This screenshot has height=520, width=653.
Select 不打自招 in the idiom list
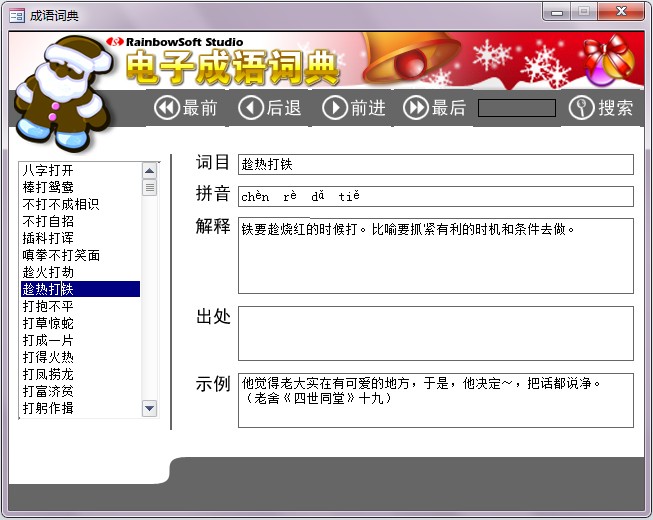(80, 221)
